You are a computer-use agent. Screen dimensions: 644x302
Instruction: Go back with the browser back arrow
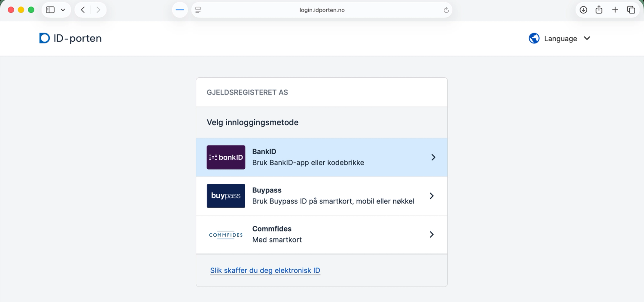point(82,10)
